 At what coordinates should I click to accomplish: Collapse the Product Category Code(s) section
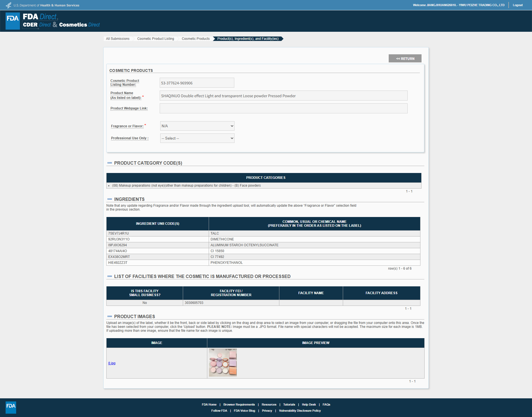coord(110,163)
